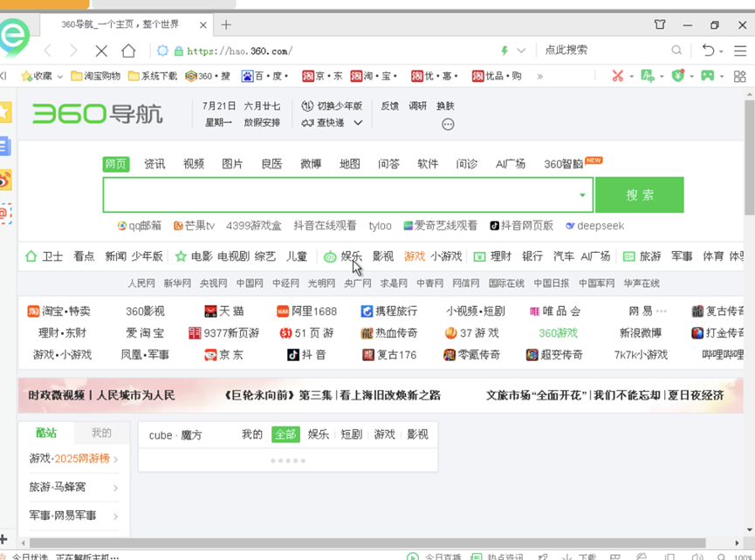Screen dimensions: 755x560
Task: Click the green gamepad icon
Action: [707, 76]
